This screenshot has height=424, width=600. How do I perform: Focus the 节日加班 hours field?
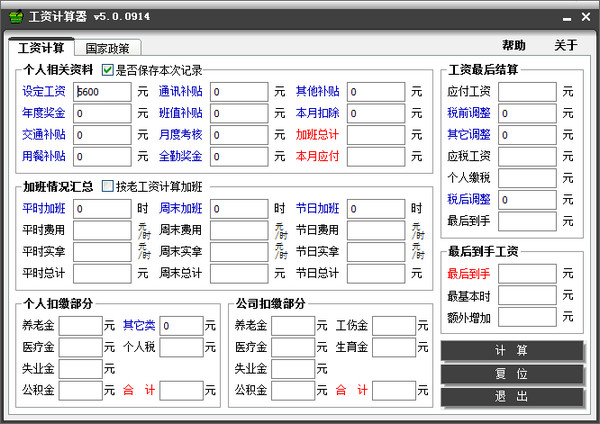376,208
